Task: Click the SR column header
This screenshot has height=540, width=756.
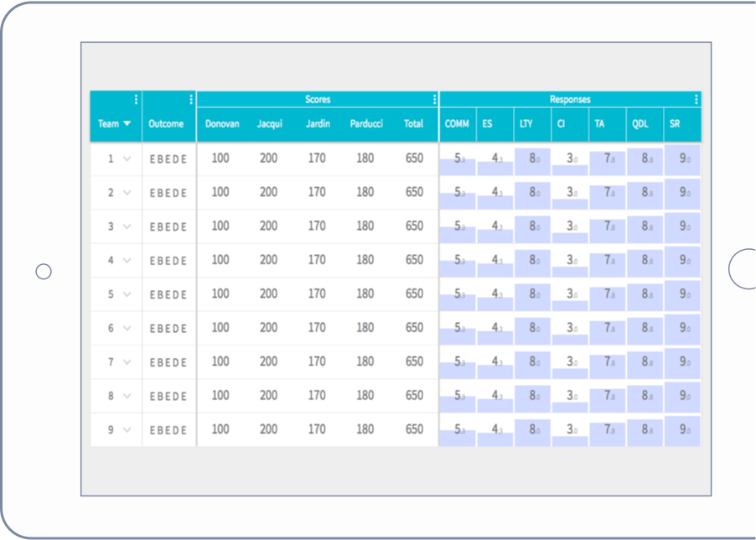Action: pyautogui.click(x=675, y=124)
